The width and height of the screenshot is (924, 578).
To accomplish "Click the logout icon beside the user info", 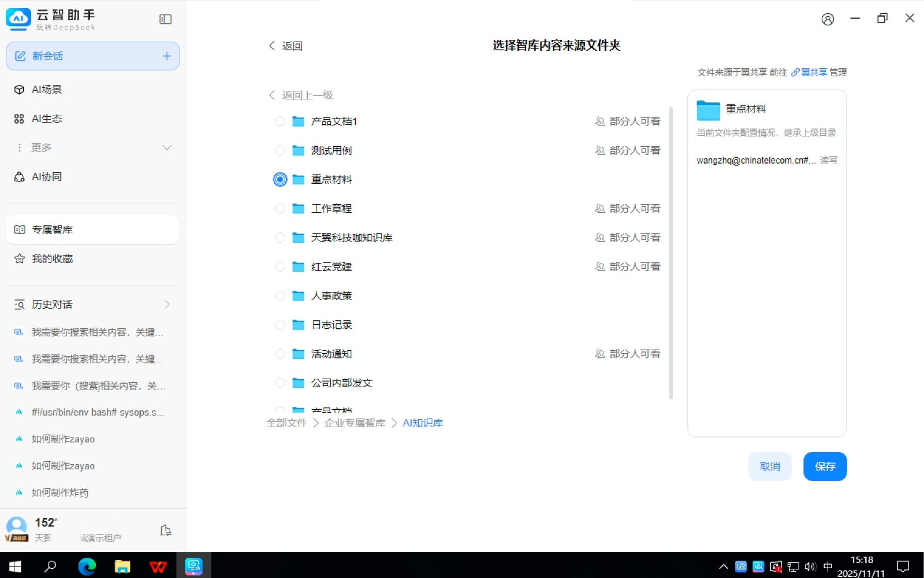I will coord(165,530).
